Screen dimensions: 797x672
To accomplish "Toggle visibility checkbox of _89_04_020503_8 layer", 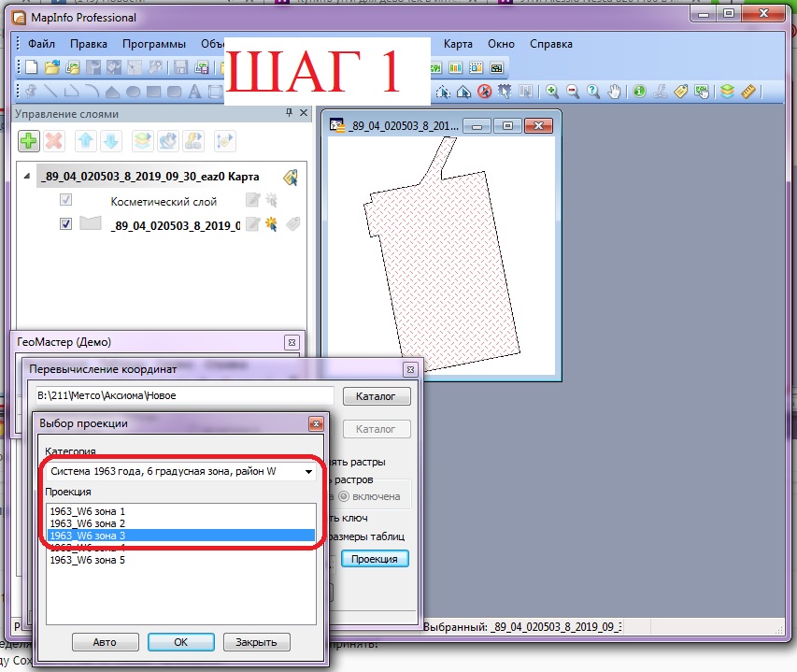I will tap(65, 224).
